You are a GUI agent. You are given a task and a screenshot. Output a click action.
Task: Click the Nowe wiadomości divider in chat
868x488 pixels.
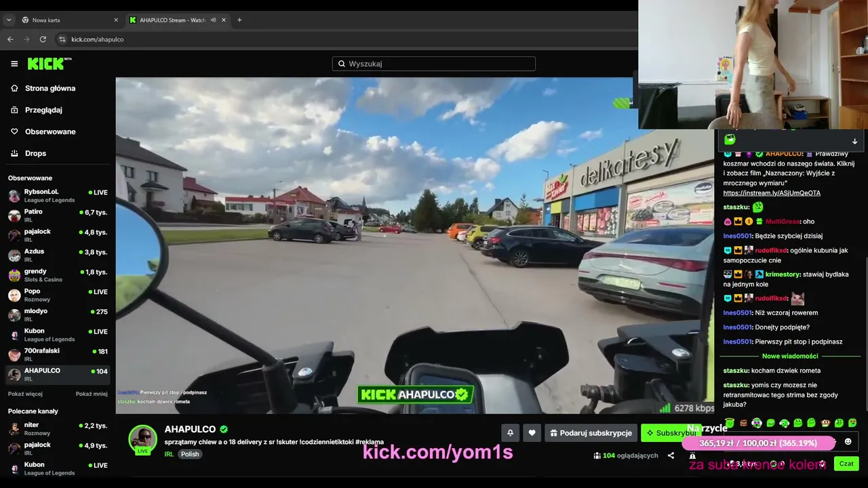tap(790, 356)
